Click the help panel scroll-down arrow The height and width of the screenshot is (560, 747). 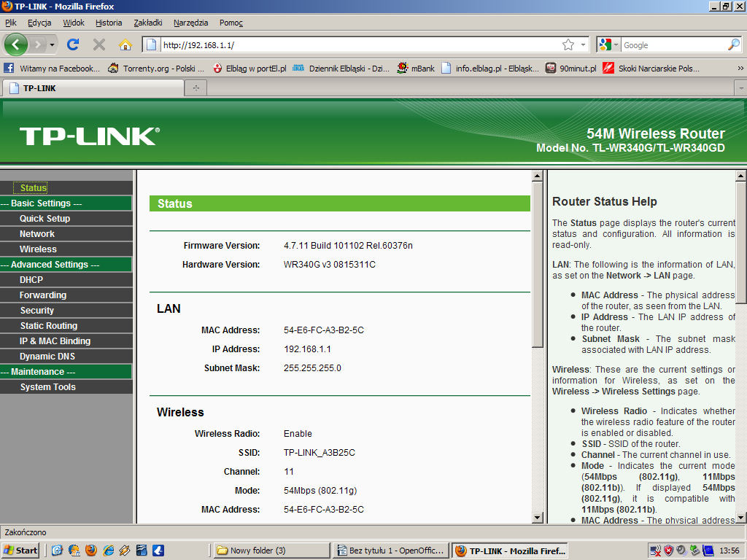tap(741, 518)
